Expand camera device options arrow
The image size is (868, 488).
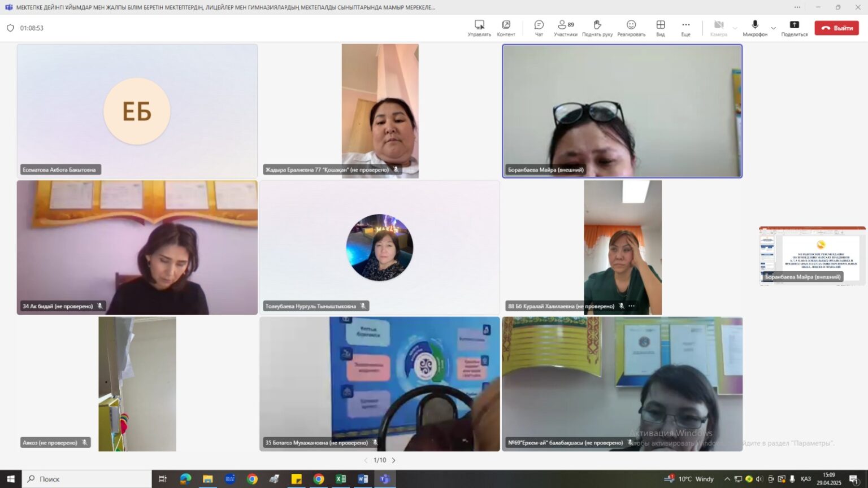[735, 28]
